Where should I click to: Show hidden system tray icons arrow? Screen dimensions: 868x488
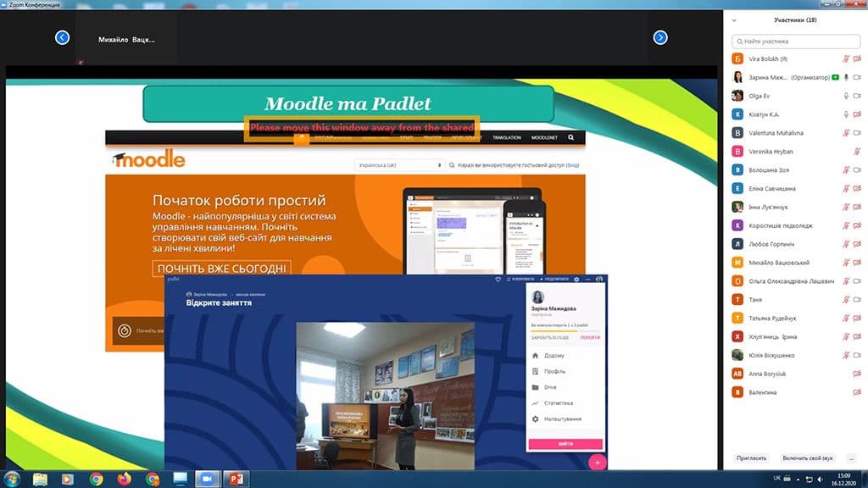[x=798, y=480]
